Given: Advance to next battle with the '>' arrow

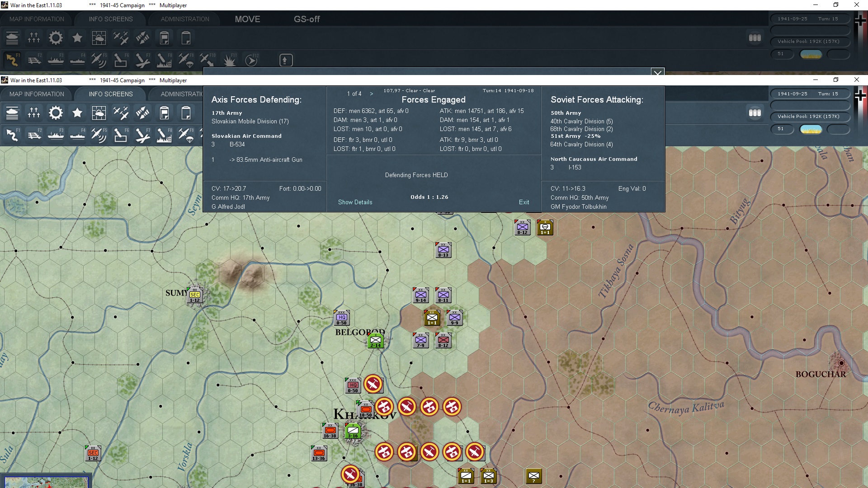Looking at the screenshot, I should (x=372, y=94).
